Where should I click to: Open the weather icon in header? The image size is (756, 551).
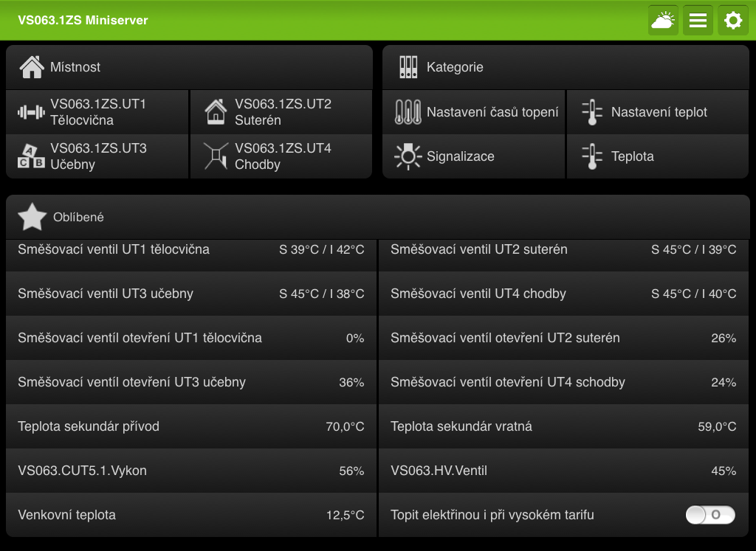663,21
